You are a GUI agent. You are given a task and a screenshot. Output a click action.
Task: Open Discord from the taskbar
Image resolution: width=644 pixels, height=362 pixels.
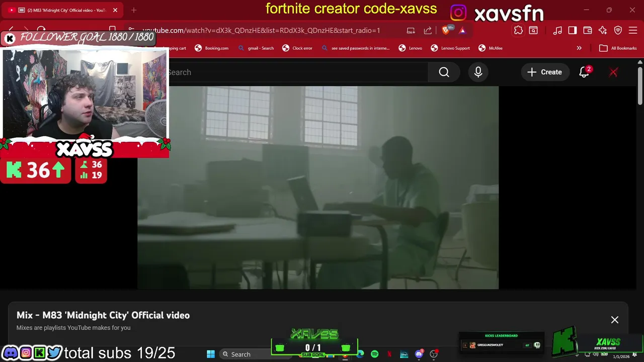(x=419, y=354)
